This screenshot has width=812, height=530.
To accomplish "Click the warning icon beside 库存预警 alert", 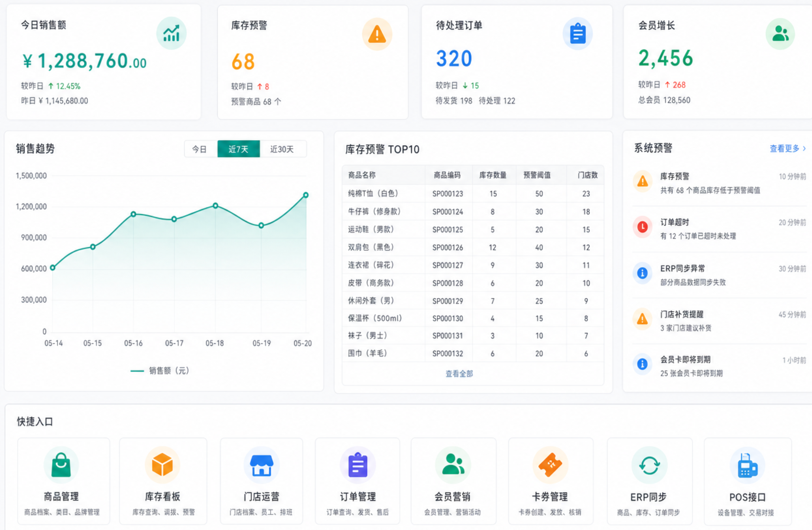I will pos(643,181).
